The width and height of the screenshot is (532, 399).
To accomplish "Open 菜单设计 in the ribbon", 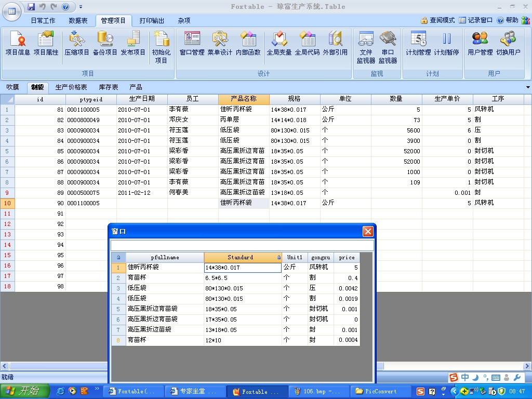I will (x=220, y=44).
